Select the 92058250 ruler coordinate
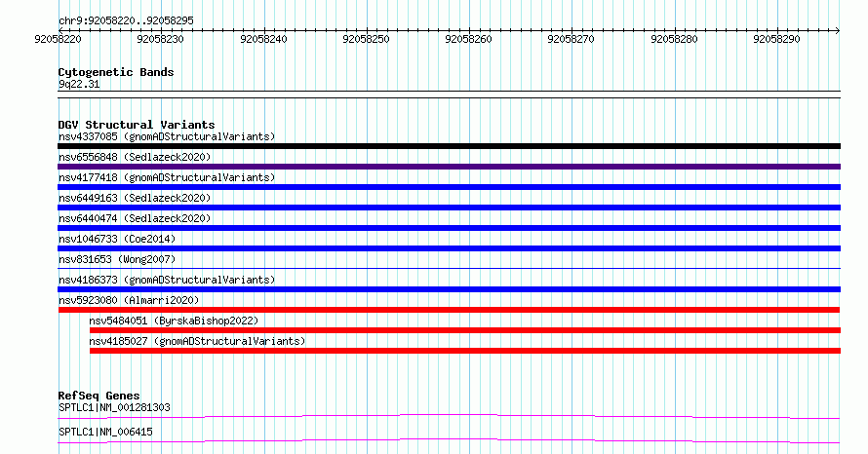Viewport: 868px width, 454px height. coord(366,39)
